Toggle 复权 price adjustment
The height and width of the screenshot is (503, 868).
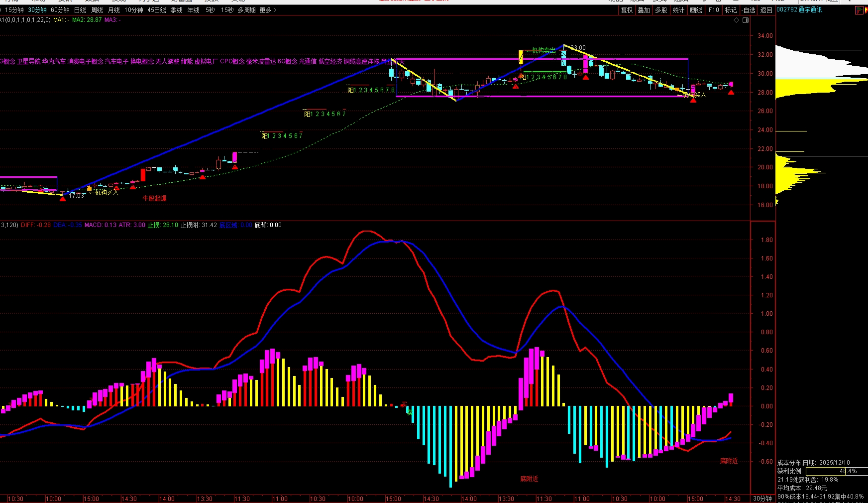pyautogui.click(x=627, y=10)
